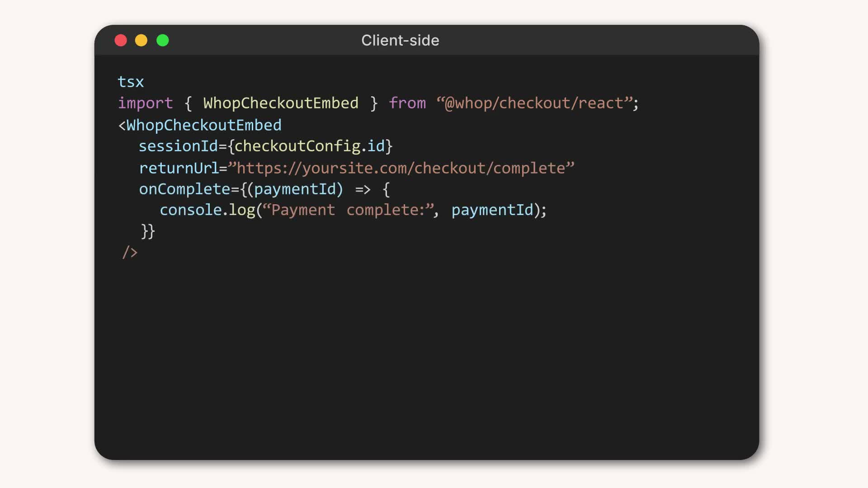The image size is (868, 488).
Task: Click the "from" keyword
Action: (x=407, y=103)
